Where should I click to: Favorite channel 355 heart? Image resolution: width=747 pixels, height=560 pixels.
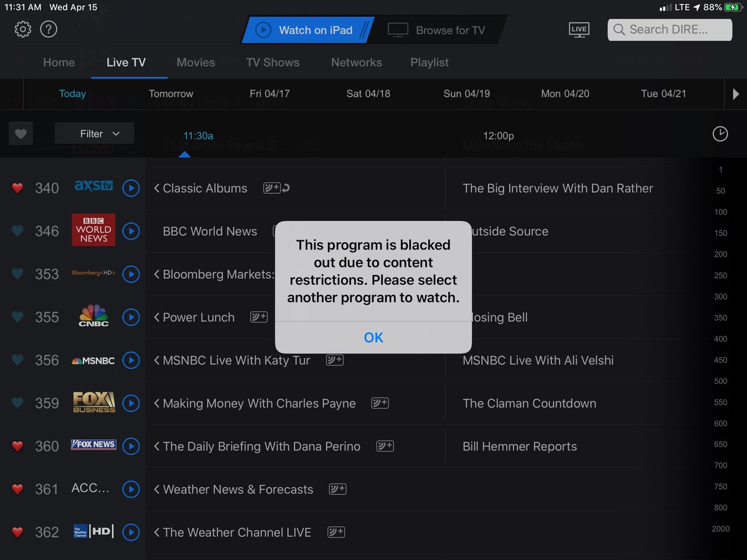[x=18, y=317]
